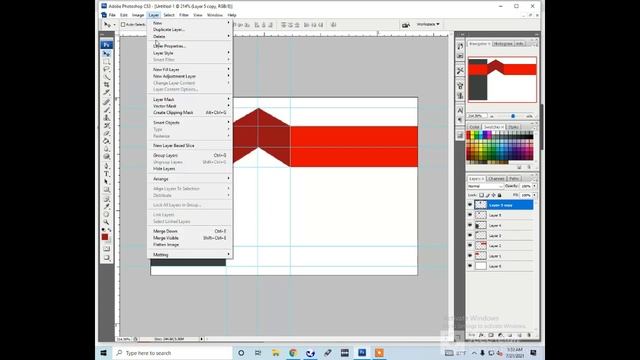Image resolution: width=640 pixels, height=360 pixels.
Task: Open the Opacity dropdown arrow
Action: point(535,186)
